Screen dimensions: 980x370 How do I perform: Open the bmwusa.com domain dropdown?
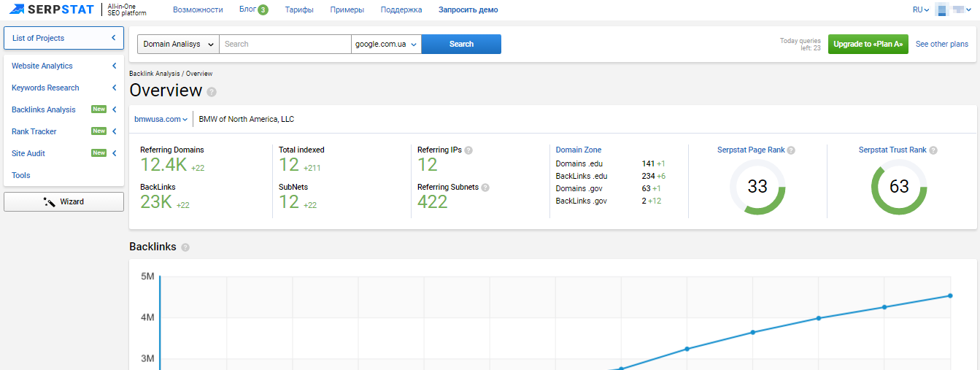[161, 119]
